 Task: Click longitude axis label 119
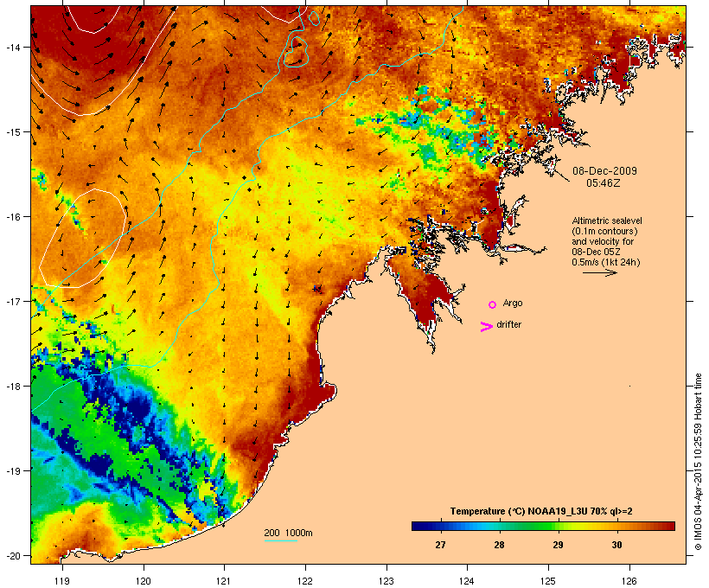62,581
